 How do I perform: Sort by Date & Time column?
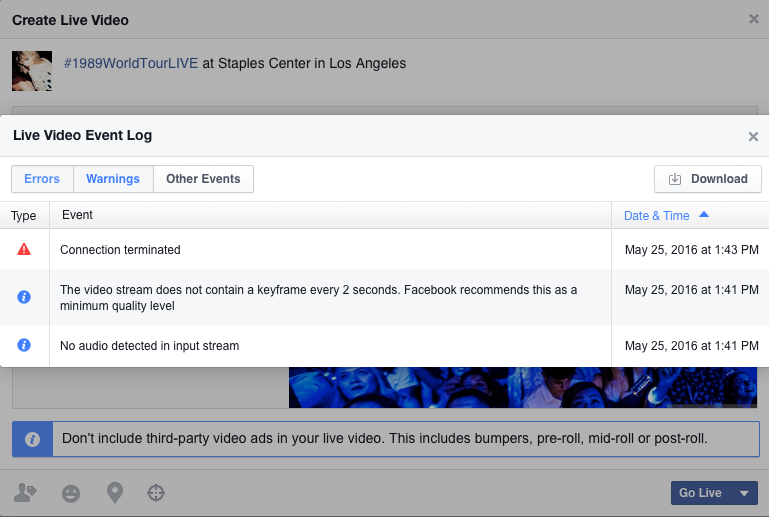pyautogui.click(x=666, y=215)
